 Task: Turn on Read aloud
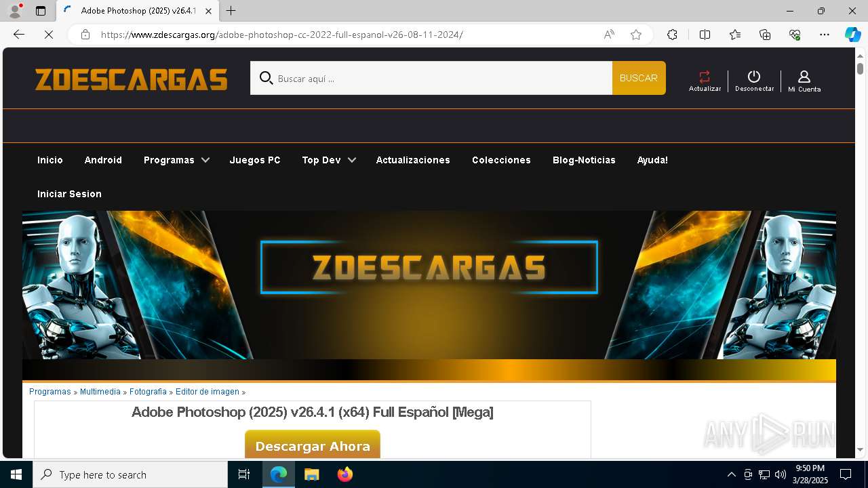[609, 35]
